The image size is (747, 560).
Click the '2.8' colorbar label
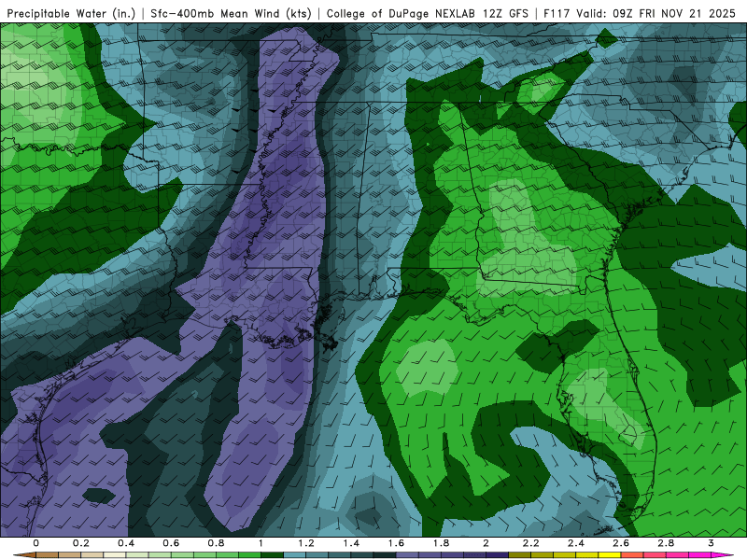pyautogui.click(x=666, y=543)
